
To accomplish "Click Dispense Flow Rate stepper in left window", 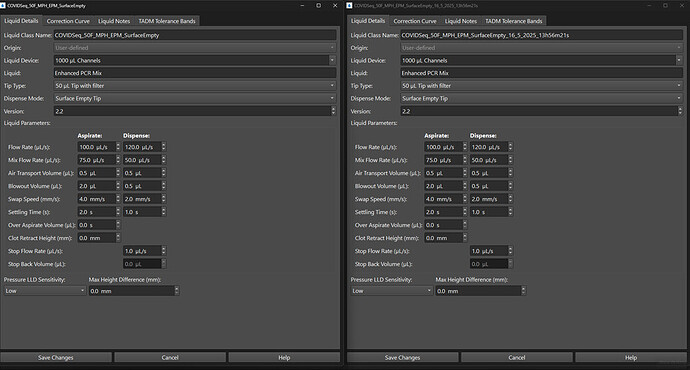I will pos(164,147).
